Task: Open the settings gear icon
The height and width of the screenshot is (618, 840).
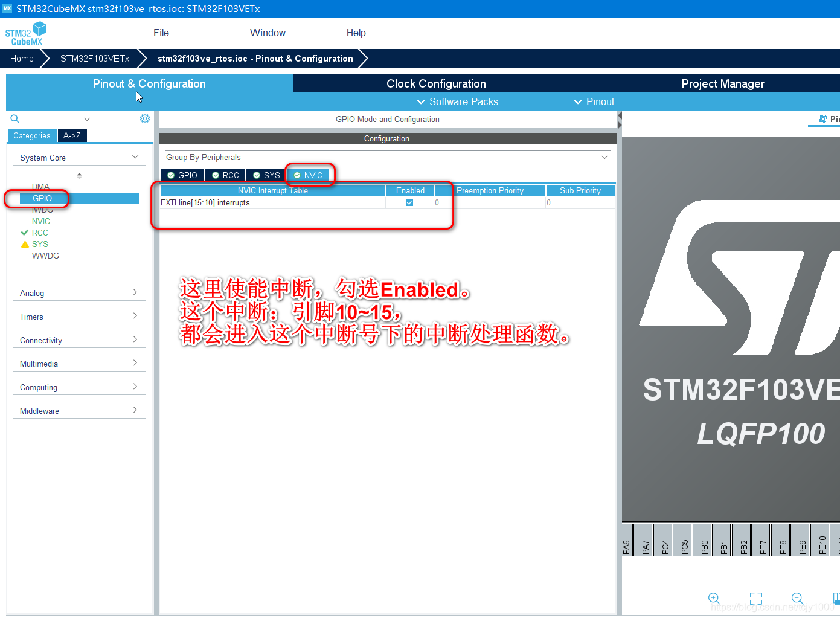Action: 145,118
